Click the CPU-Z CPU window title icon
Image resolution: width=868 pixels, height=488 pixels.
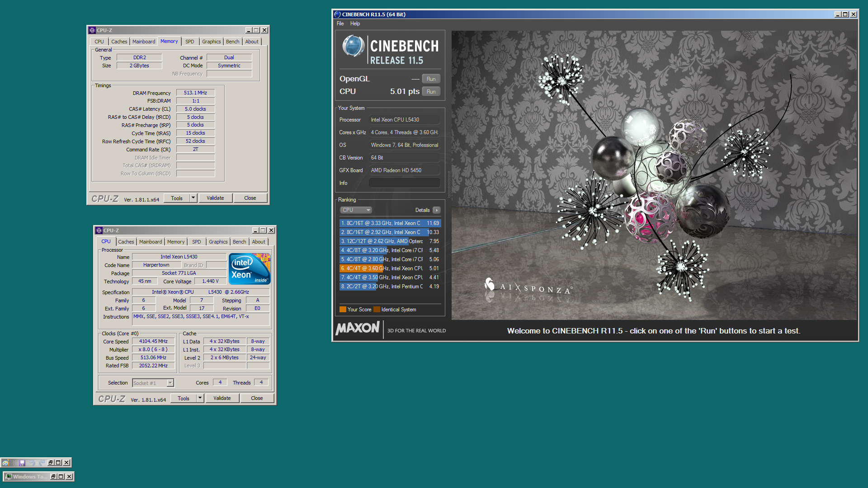click(x=99, y=230)
